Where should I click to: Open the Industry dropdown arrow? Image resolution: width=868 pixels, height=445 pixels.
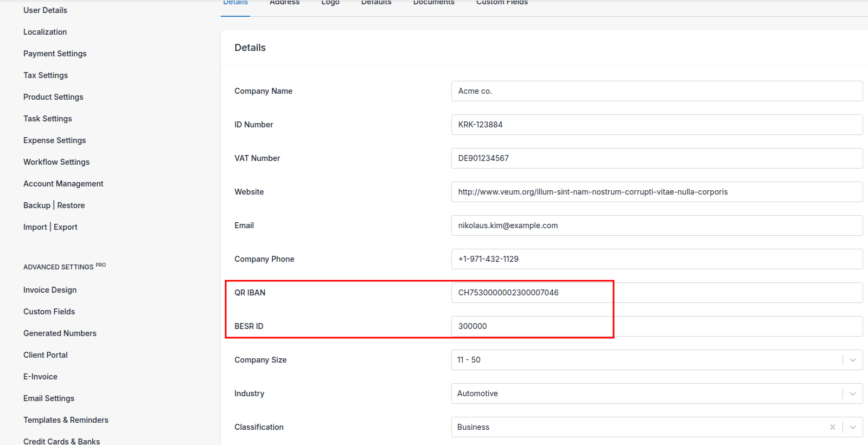click(852, 394)
